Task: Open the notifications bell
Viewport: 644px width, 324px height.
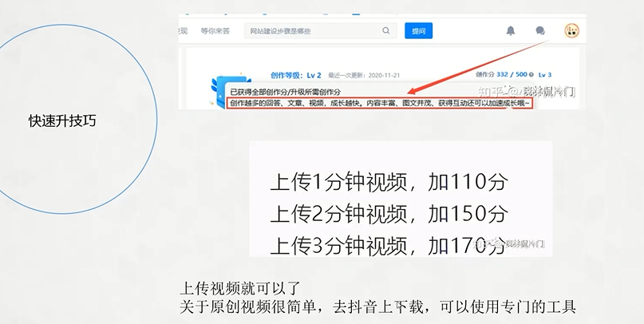Action: tap(510, 31)
